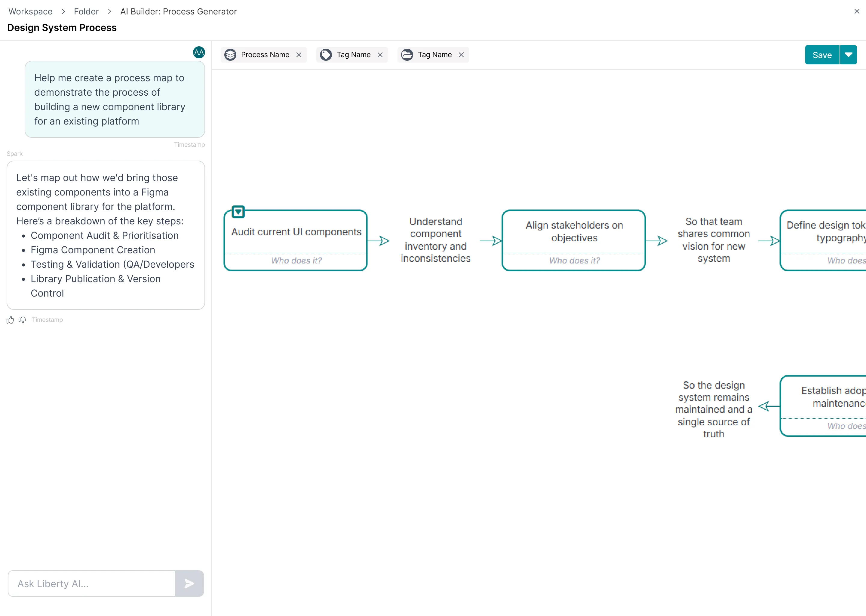The height and width of the screenshot is (616, 866).
Task: Click 'So the design system remains maintained' text
Action: tap(714, 409)
